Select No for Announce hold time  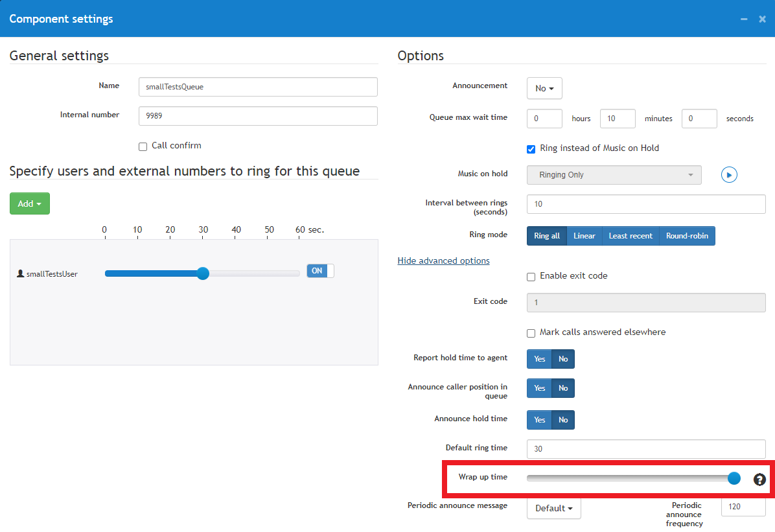[x=563, y=420]
